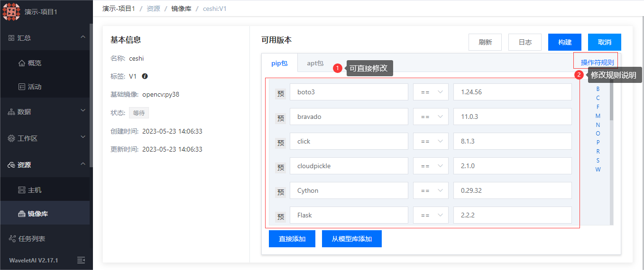Jump to letter M in index
This screenshot has height=270, width=644.
598,116
